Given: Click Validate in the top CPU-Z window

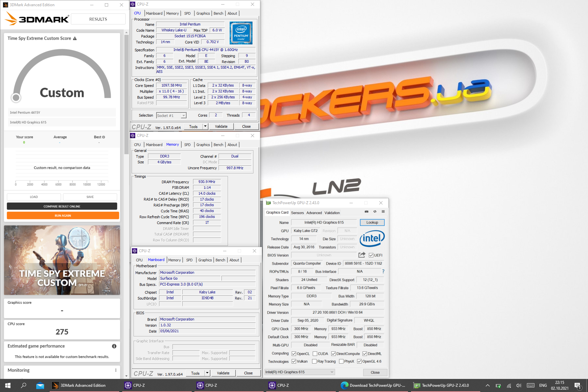Looking at the screenshot, I should [221, 126].
